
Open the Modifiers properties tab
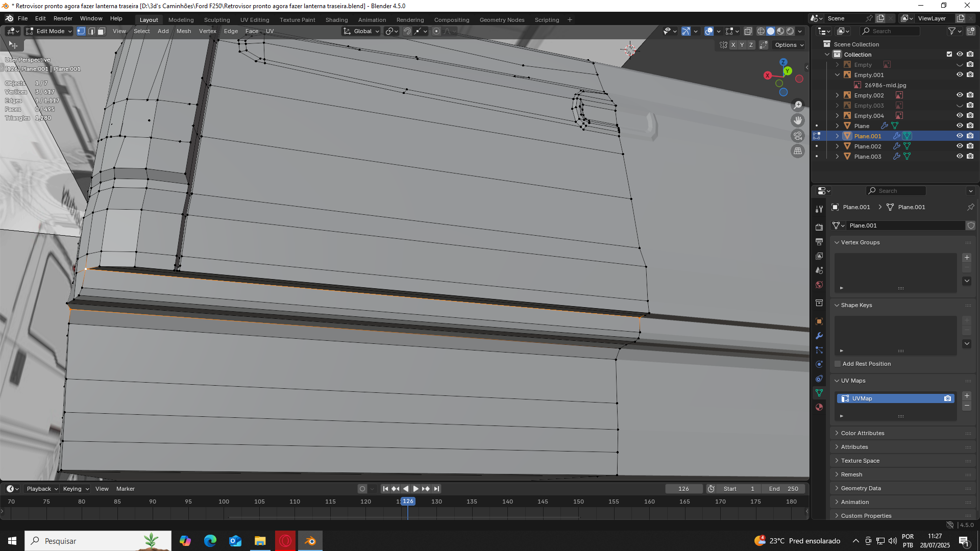(819, 336)
